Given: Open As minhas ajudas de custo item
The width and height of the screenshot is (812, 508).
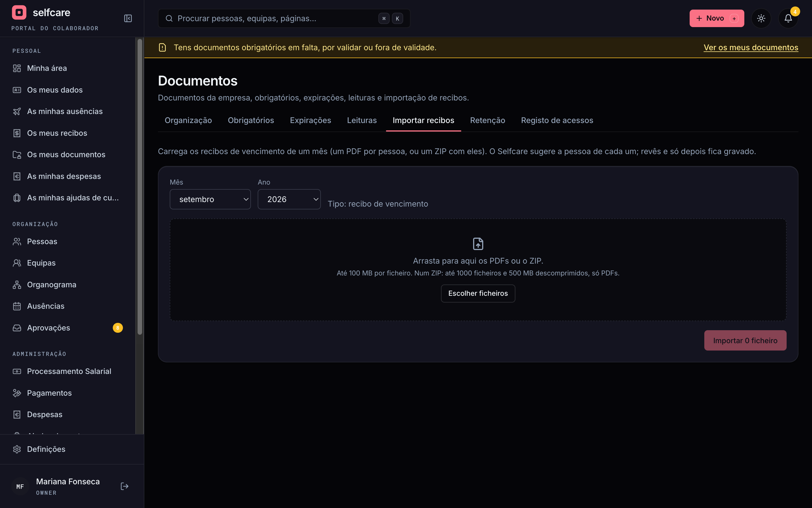Looking at the screenshot, I should pos(68,198).
